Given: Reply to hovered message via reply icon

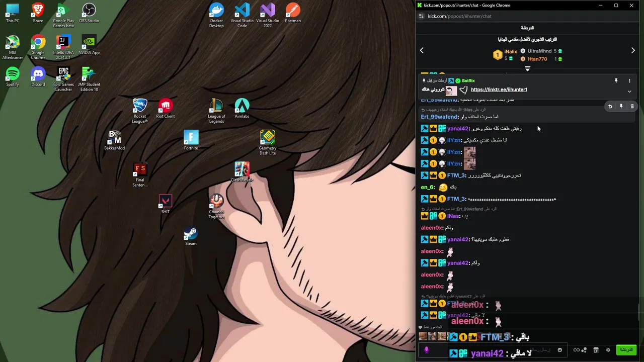Looking at the screenshot, I should pos(610,107).
